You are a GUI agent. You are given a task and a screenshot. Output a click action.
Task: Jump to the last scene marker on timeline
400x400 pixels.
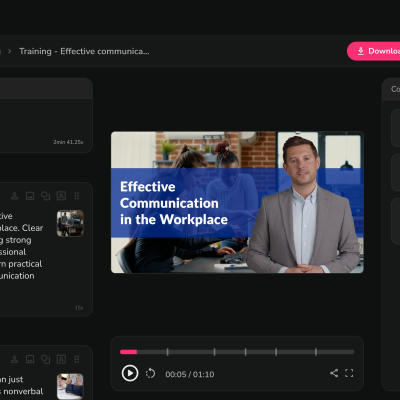[x=316, y=352]
